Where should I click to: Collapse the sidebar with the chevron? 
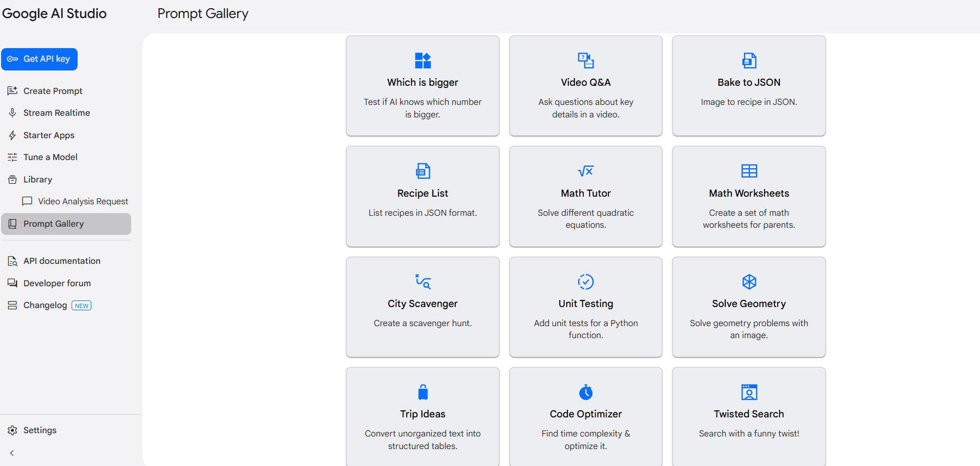[12, 453]
